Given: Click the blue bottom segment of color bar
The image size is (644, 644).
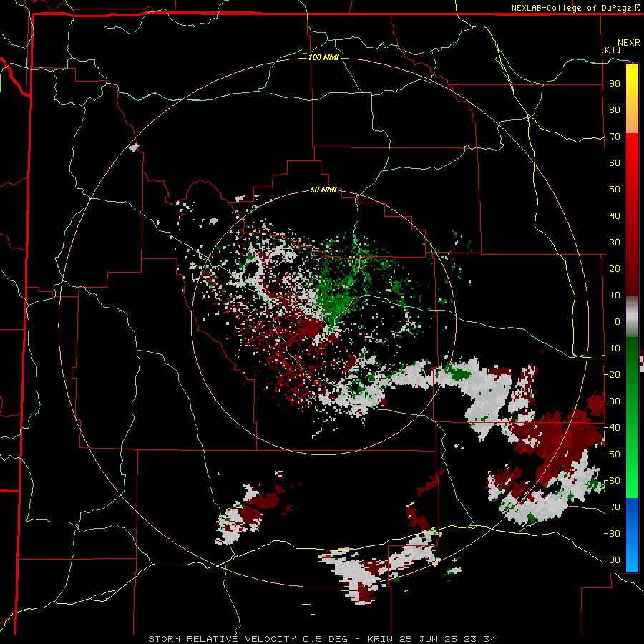Looking at the screenshot, I should [632, 535].
